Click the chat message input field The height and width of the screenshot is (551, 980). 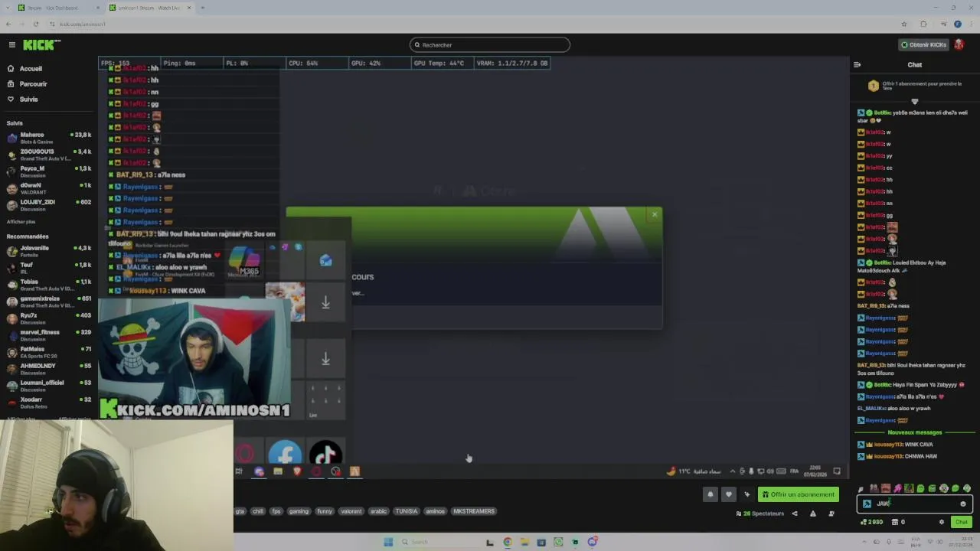click(x=915, y=504)
